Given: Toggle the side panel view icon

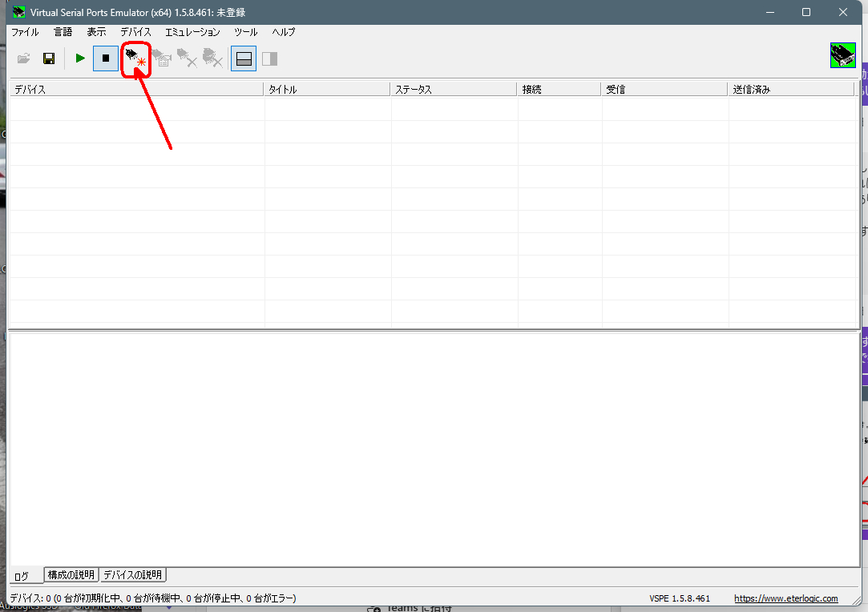Looking at the screenshot, I should [x=269, y=58].
